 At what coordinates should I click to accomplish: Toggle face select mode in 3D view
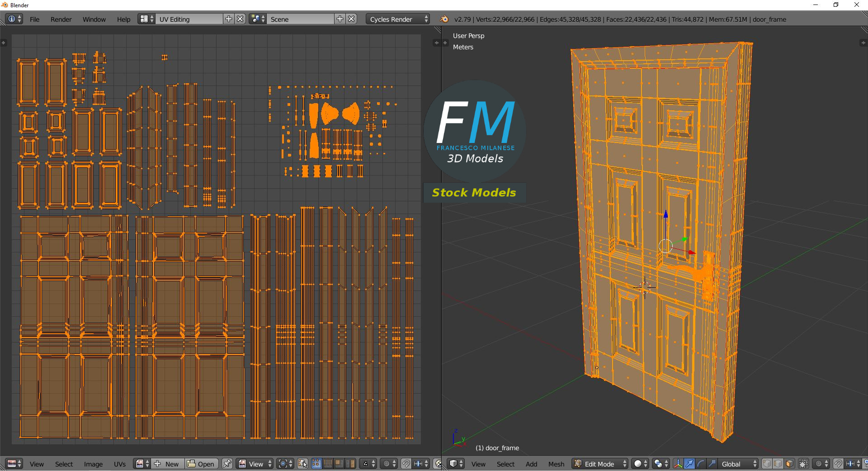(789, 464)
